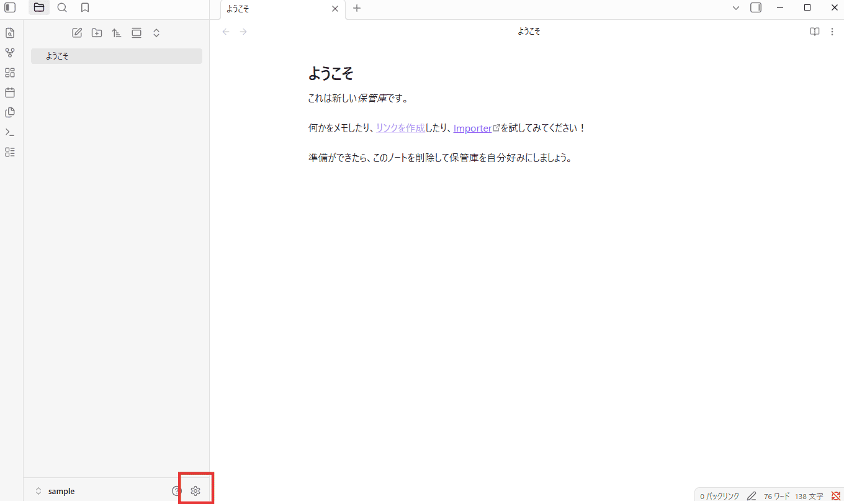The height and width of the screenshot is (504, 844).
Task: Open the command palette
Action: (10, 132)
